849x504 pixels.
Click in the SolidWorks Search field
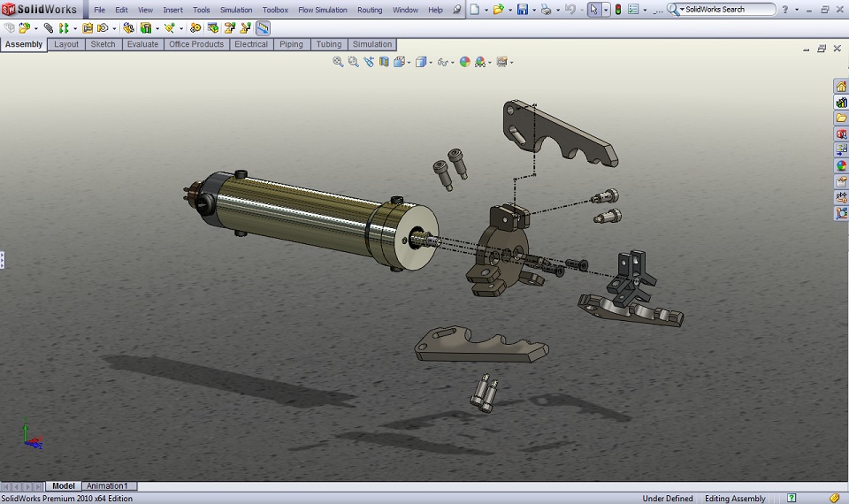click(x=727, y=10)
